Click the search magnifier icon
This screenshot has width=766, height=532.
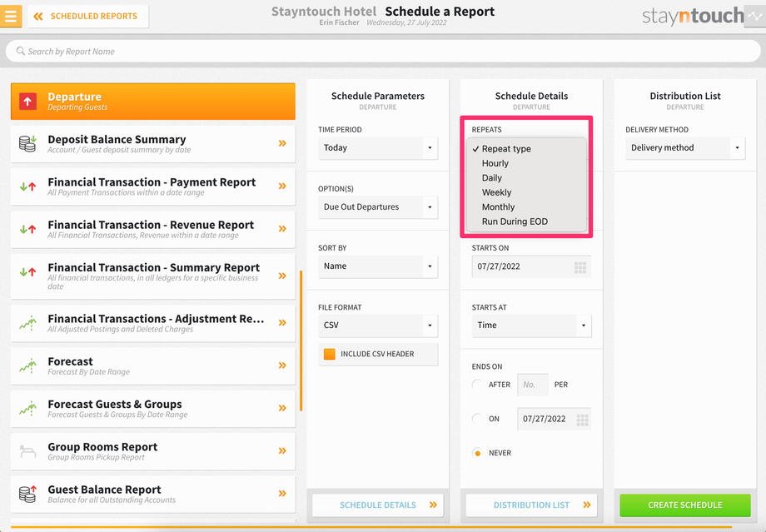coord(20,51)
